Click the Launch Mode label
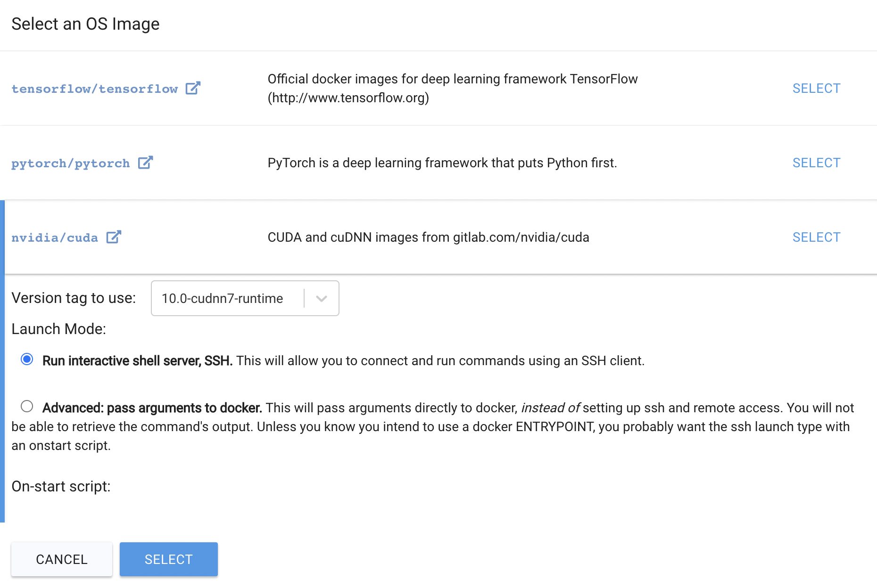877x588 pixels. click(x=59, y=329)
